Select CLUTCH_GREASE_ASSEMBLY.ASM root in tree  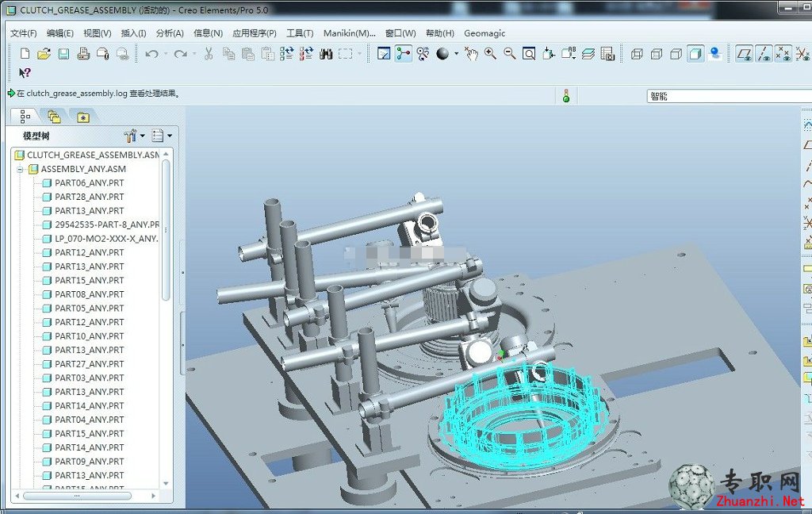point(87,155)
